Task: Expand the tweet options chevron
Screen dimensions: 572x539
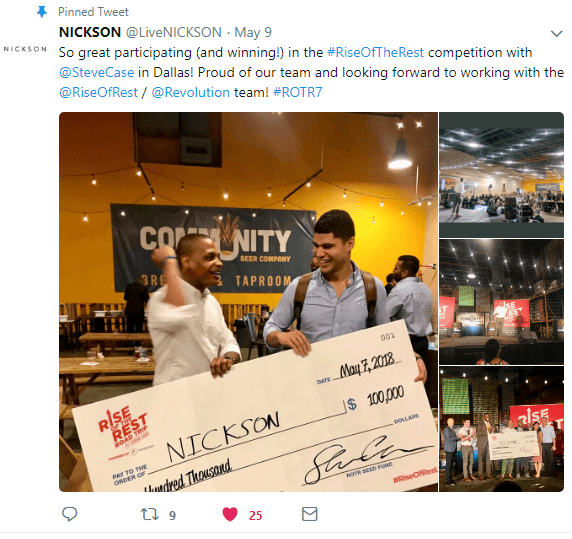Action: click(x=556, y=34)
